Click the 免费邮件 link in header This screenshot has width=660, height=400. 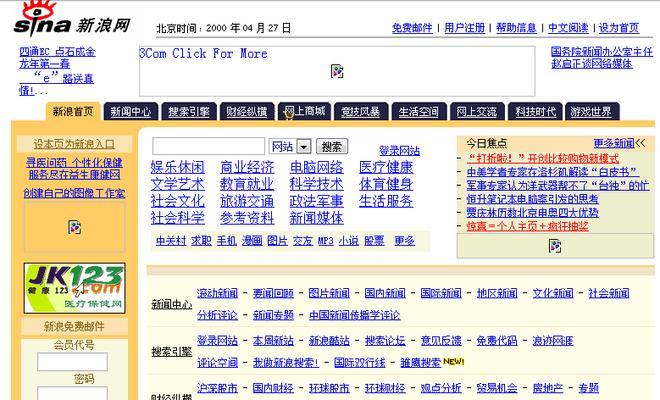[x=412, y=28]
